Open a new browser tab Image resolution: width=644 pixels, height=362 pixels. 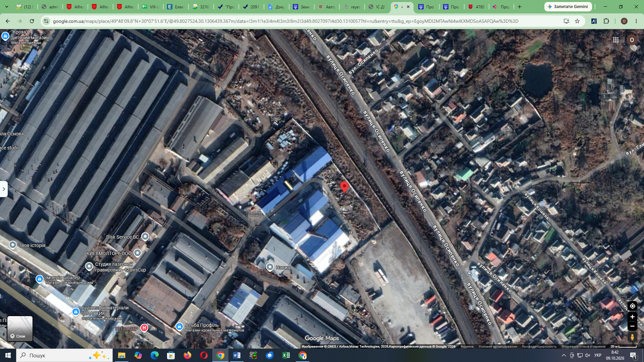[x=520, y=7]
